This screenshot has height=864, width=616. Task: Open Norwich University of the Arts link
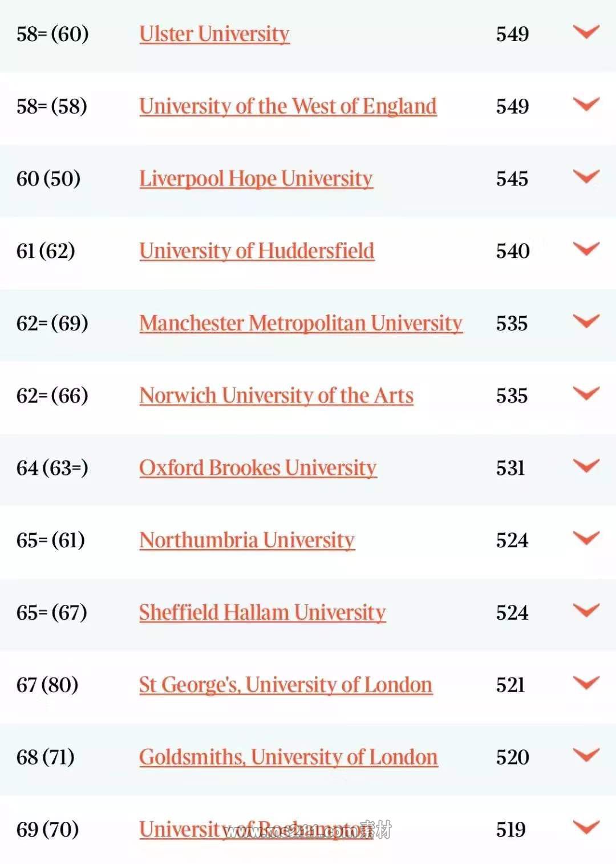(277, 396)
